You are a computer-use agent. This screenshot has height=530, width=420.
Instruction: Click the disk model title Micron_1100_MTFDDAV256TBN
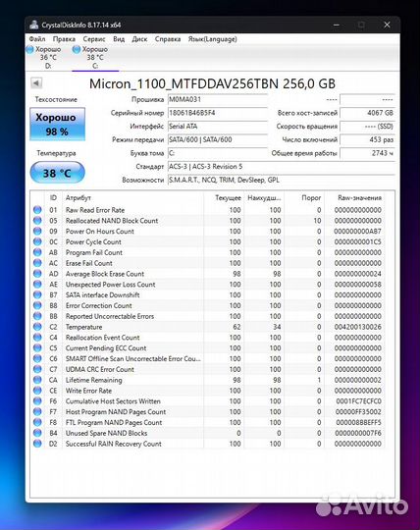tap(213, 83)
